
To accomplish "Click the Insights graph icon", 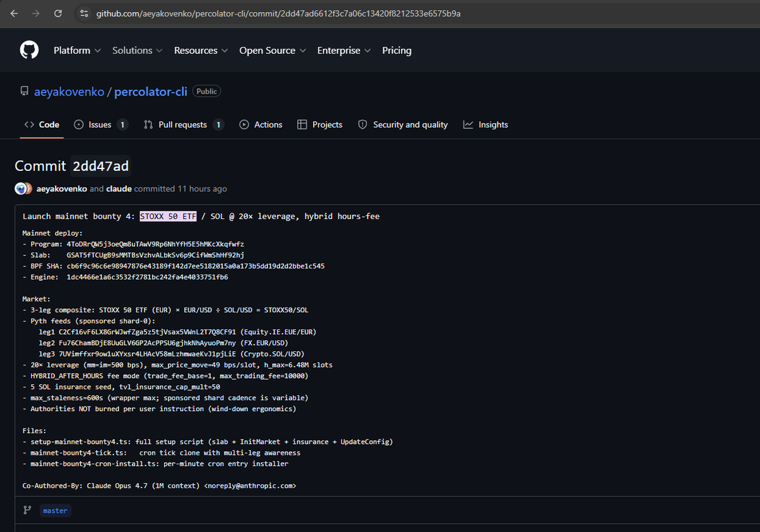I will [x=468, y=124].
